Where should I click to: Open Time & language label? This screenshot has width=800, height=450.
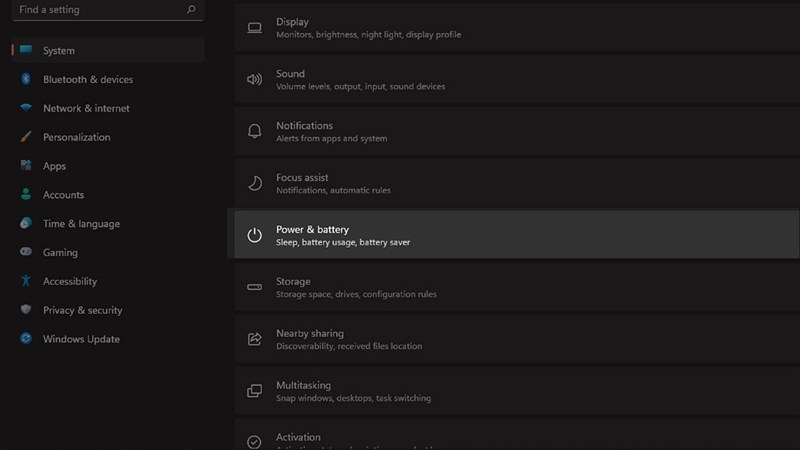(81, 223)
